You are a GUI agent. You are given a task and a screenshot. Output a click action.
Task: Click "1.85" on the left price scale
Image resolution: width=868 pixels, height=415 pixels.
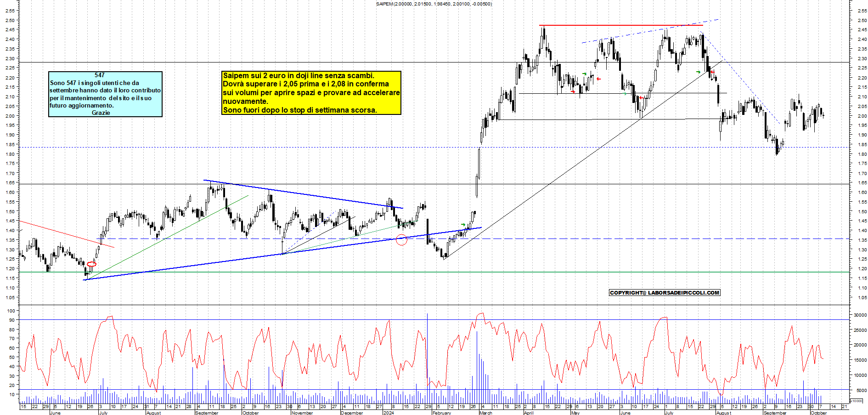pos(10,145)
